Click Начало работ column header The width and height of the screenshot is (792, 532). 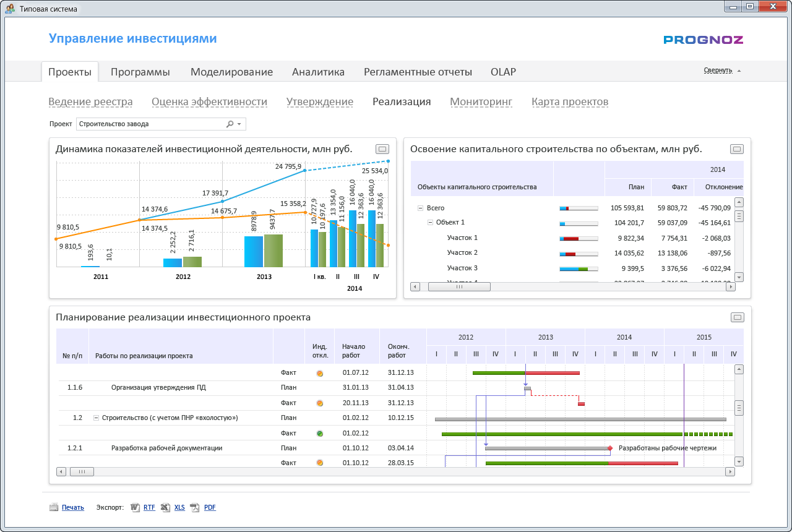pyautogui.click(x=357, y=351)
